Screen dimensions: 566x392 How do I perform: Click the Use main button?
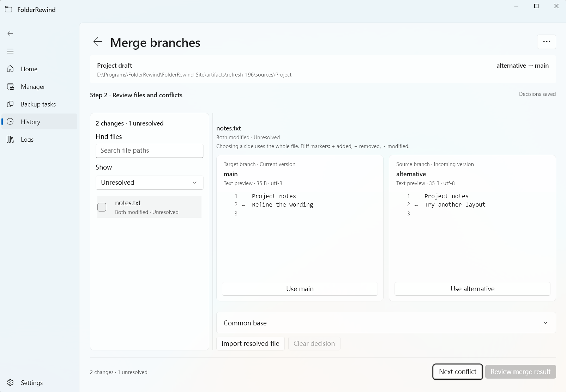tap(300, 289)
